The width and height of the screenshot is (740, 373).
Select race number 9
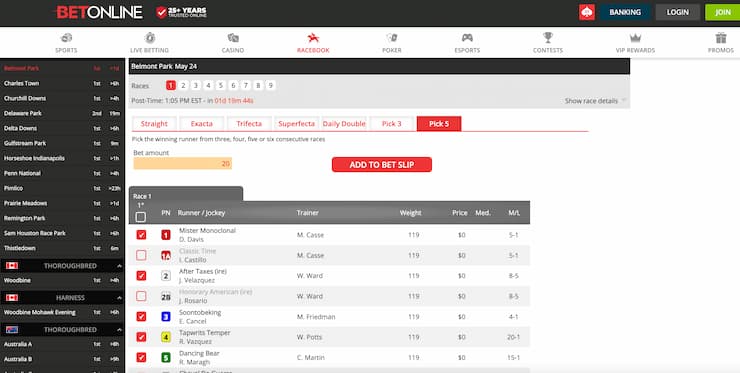(270, 85)
